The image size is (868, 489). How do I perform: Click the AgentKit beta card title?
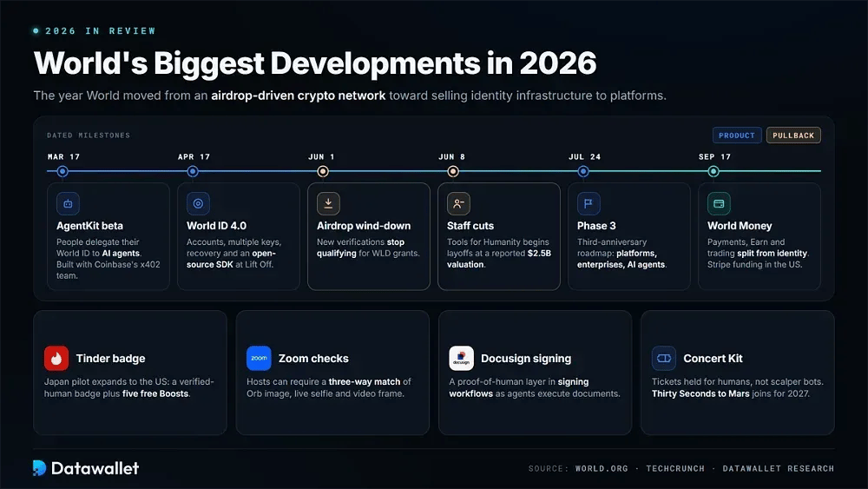pyautogui.click(x=89, y=226)
